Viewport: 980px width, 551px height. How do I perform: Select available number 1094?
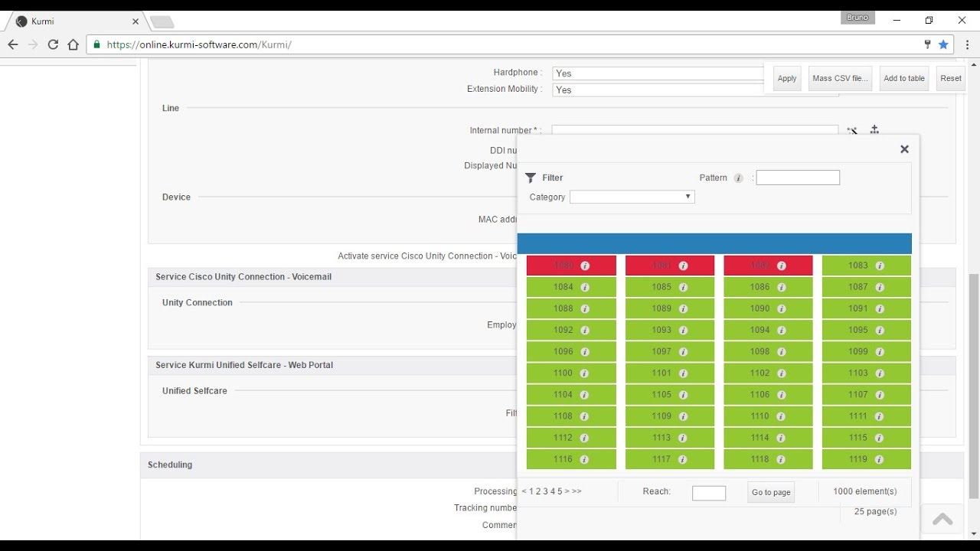[768, 330]
